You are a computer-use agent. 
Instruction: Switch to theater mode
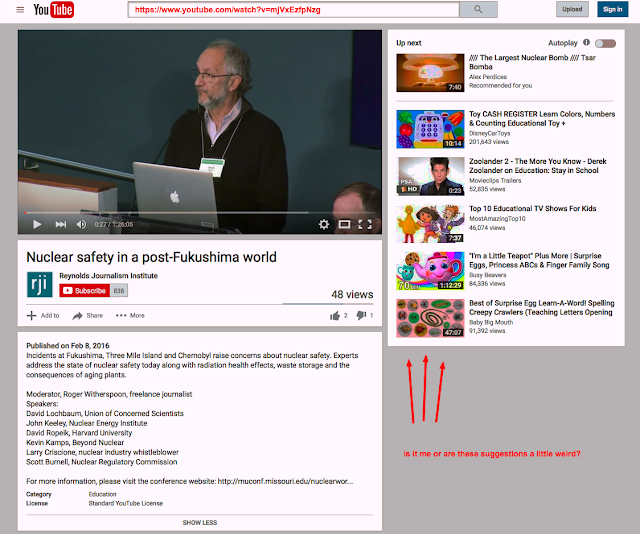(344, 224)
